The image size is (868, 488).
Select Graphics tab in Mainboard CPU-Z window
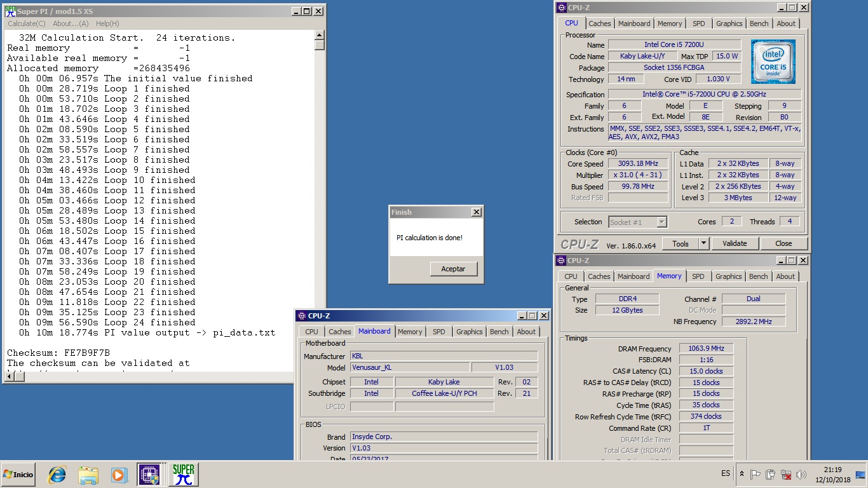coord(470,332)
